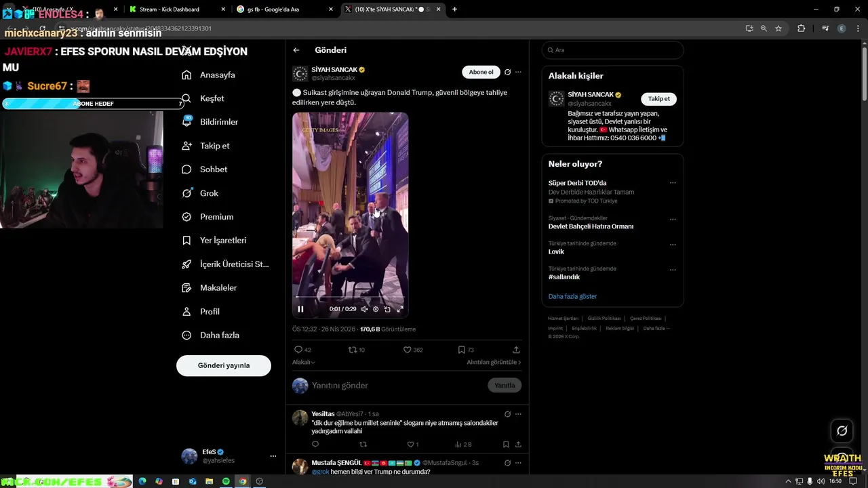Open Alakalı reply sorting dropdown
868x488 pixels.
pyautogui.click(x=304, y=362)
